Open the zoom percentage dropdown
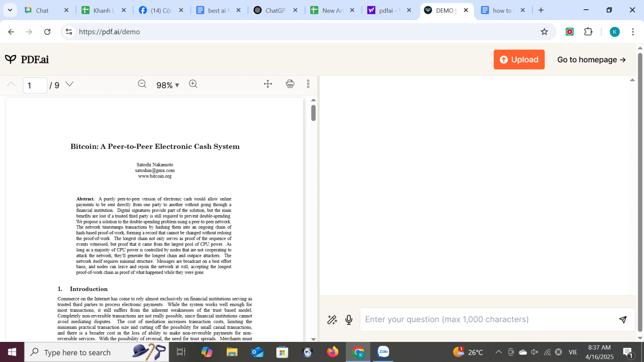The height and width of the screenshot is (362, 644). coord(167,85)
